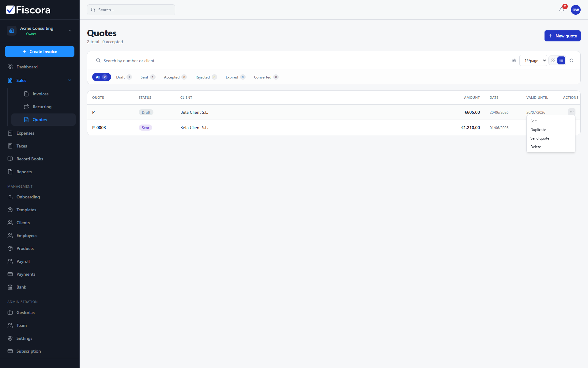
Task: Filter quotes by Draft status
Action: pyautogui.click(x=124, y=77)
